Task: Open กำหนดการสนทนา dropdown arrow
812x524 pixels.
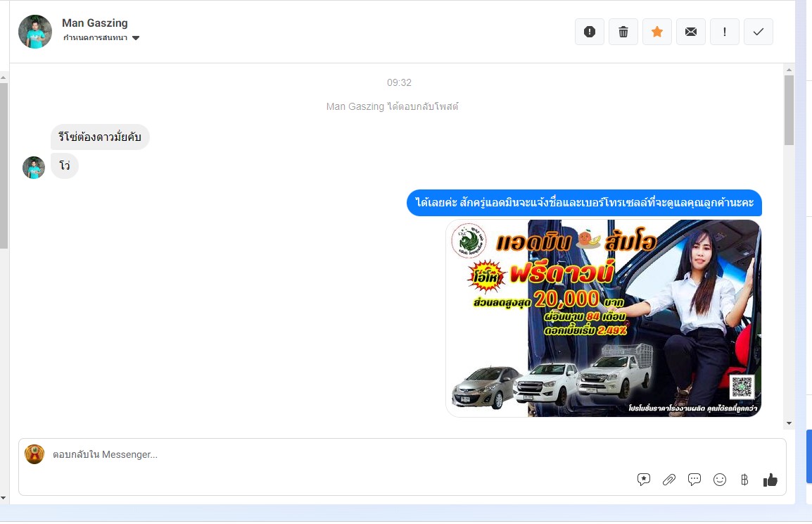Action: 136,38
